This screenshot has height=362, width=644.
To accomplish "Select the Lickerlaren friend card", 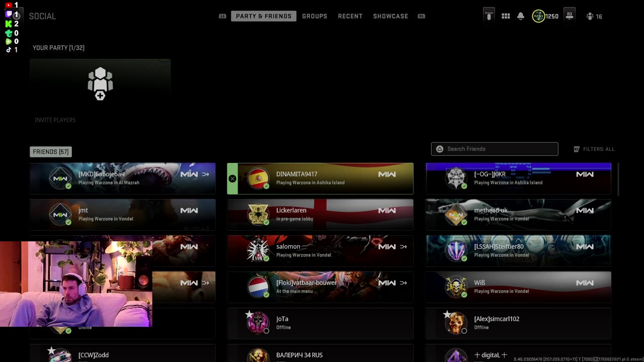I will pos(320,215).
